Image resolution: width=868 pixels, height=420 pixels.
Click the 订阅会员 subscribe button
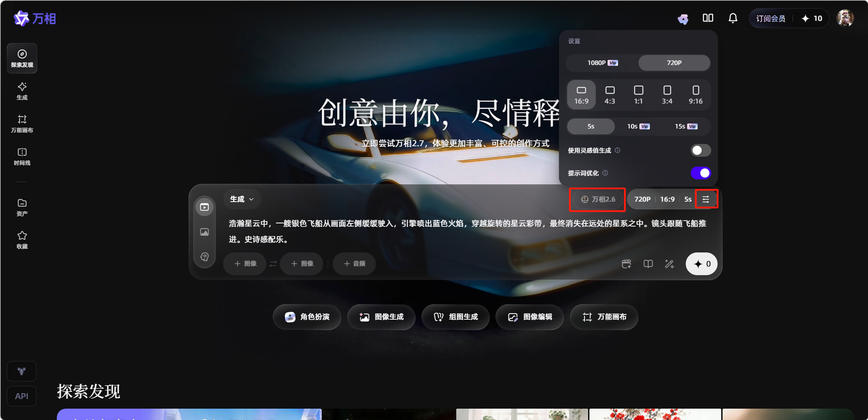[x=770, y=19]
